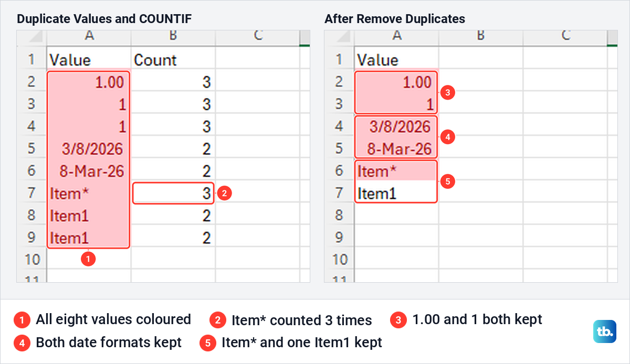Select column B header in Duplicate Values sheet

click(173, 38)
